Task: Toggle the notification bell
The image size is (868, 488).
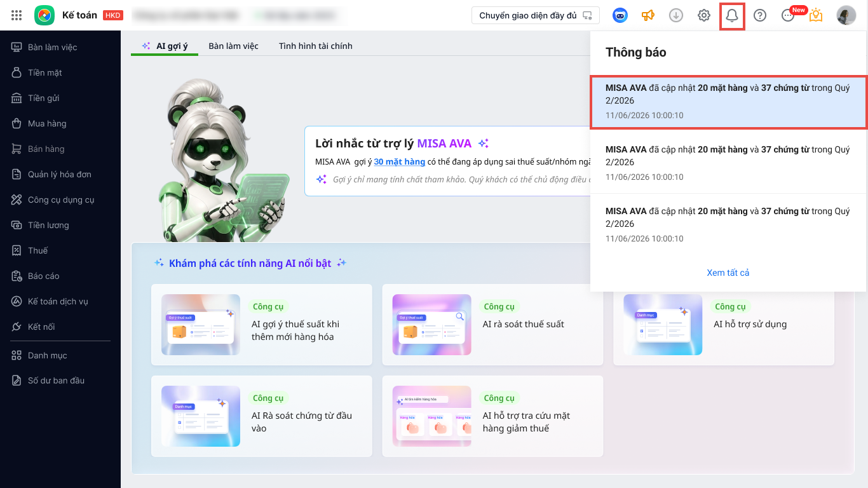Action: pyautogui.click(x=732, y=15)
